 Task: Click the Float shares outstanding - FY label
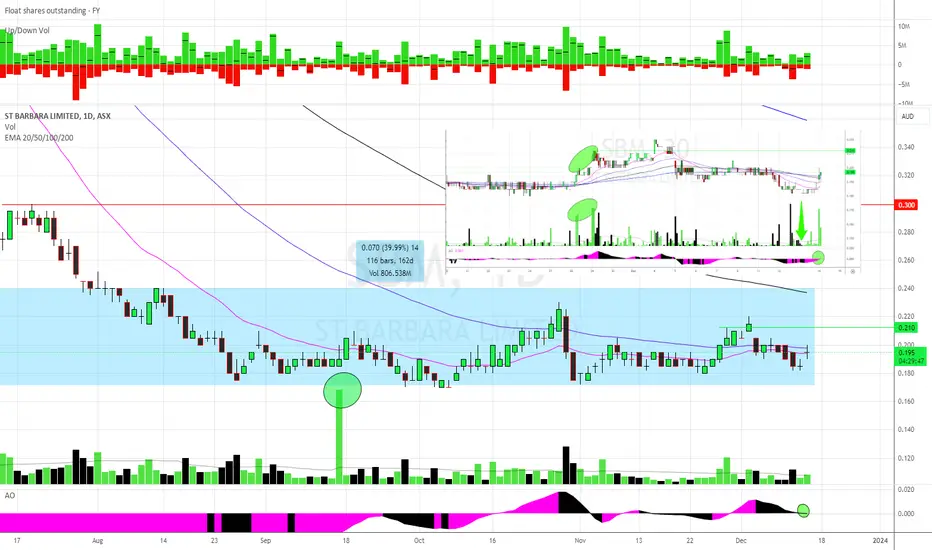[x=52, y=11]
